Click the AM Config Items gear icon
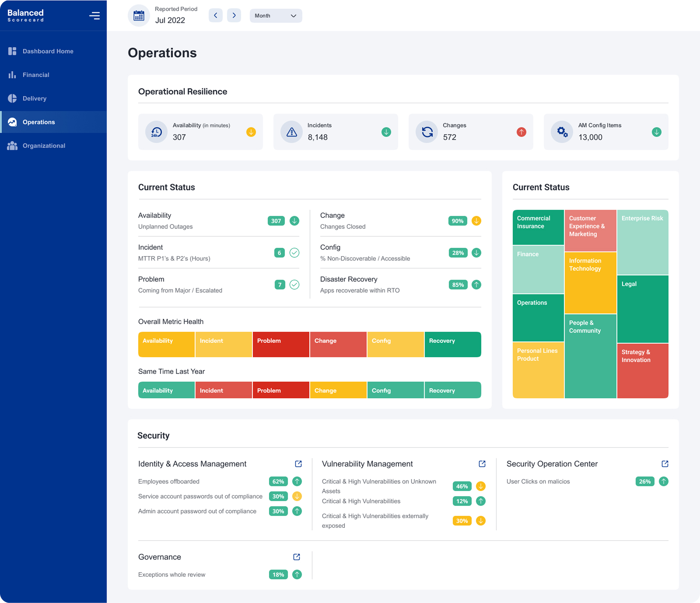 click(x=562, y=132)
